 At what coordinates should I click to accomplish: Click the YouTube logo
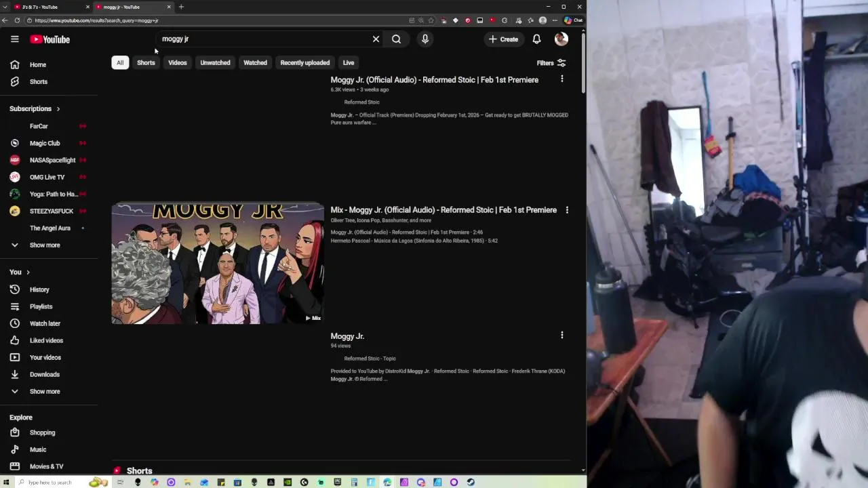click(50, 39)
